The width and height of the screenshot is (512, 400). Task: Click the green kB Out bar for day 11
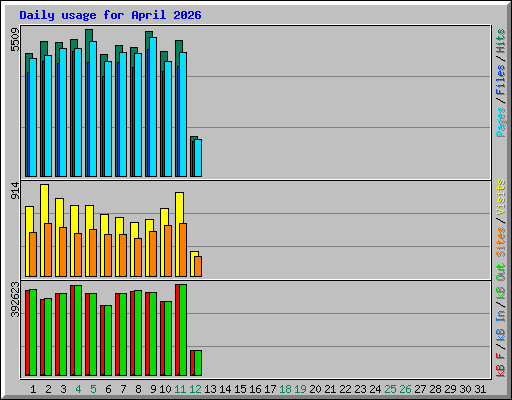pos(183,330)
